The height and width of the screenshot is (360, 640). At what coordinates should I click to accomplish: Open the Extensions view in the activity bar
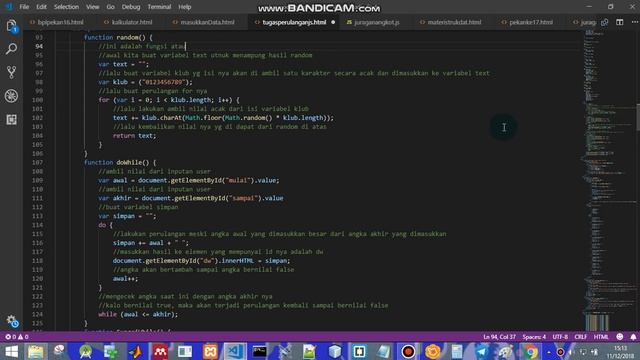coord(11,120)
